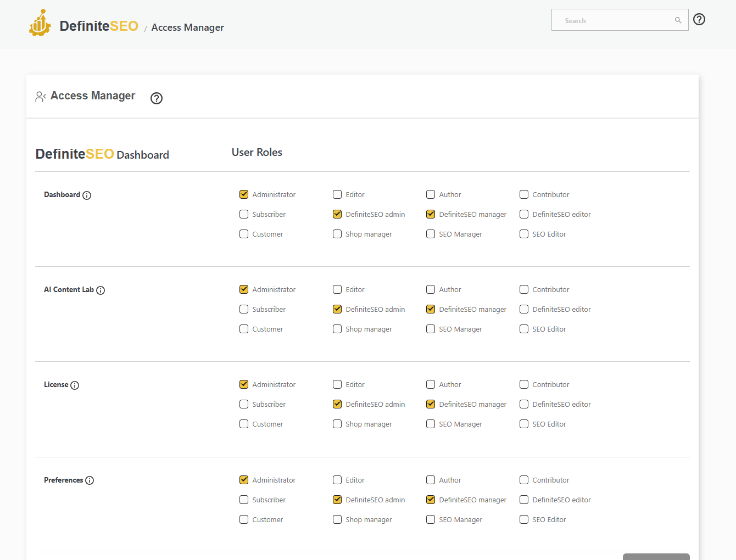Uncheck DefiniteSEO admin for License

[x=337, y=404]
